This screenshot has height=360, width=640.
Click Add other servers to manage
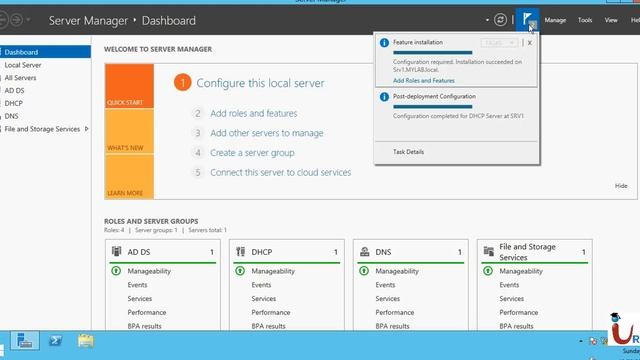click(x=267, y=133)
